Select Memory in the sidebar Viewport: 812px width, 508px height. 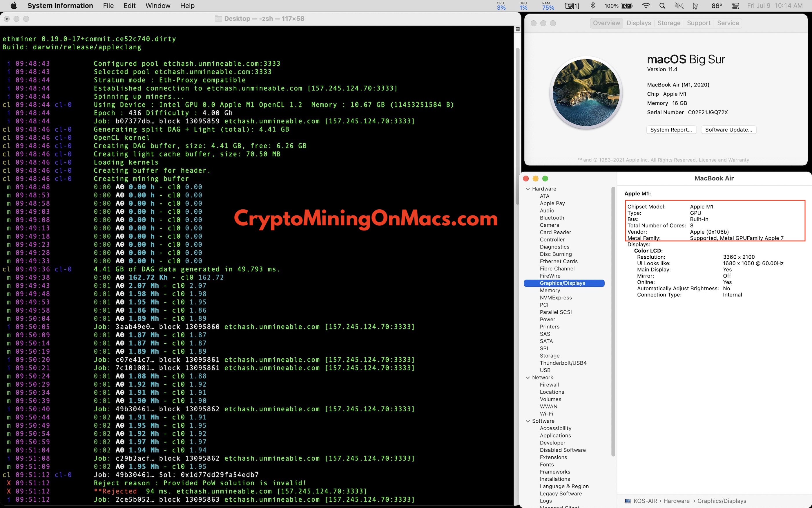[x=550, y=290]
